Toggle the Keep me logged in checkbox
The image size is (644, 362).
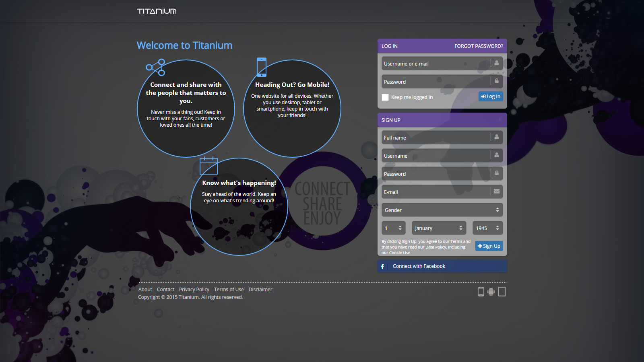point(385,97)
